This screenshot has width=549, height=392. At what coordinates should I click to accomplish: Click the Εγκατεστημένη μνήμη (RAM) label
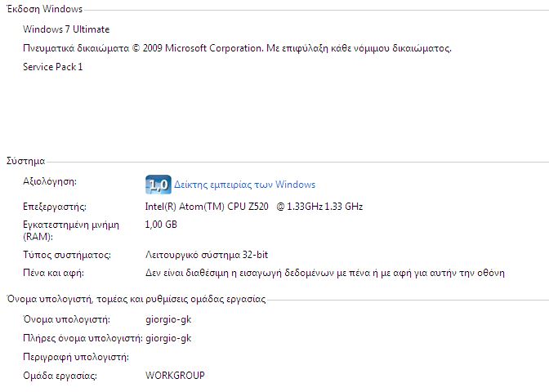point(72,230)
